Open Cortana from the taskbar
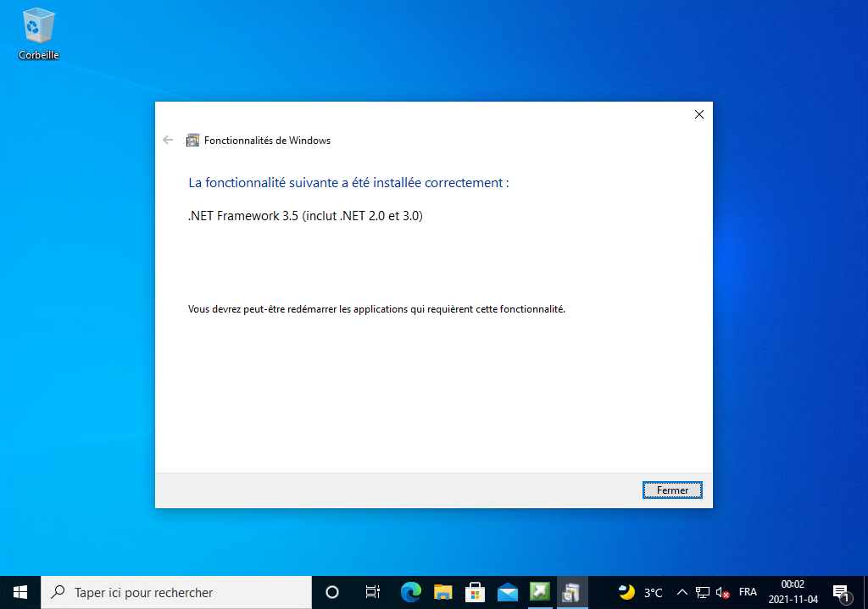The image size is (868, 609). [332, 592]
